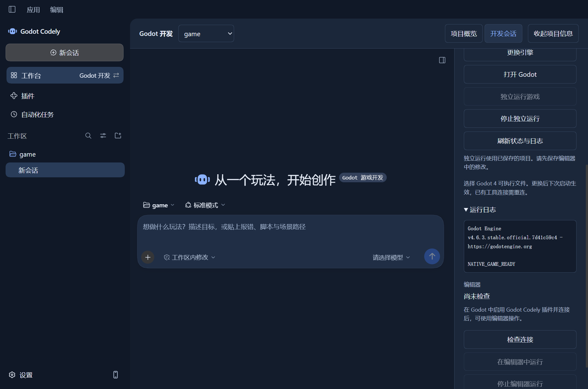This screenshot has width=588, height=389.
Task: Click the Godot 游戏开发 badge
Action: (363, 178)
